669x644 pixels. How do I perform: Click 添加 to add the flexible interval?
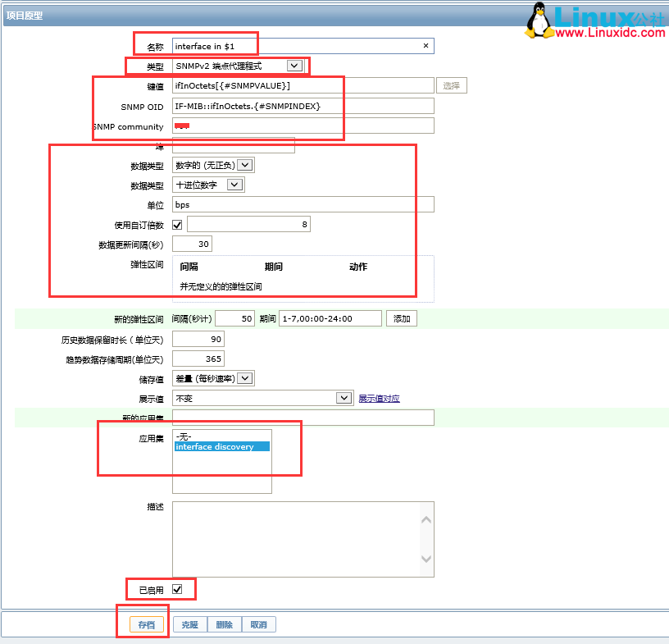point(401,318)
